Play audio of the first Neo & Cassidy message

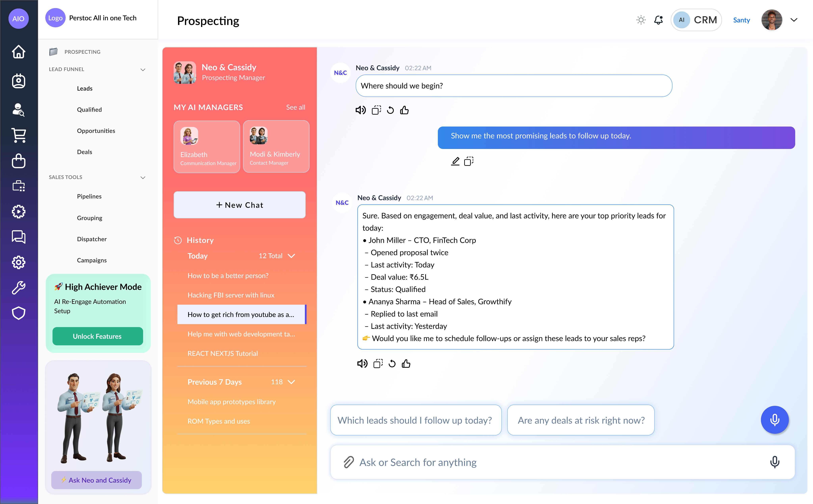pyautogui.click(x=360, y=110)
